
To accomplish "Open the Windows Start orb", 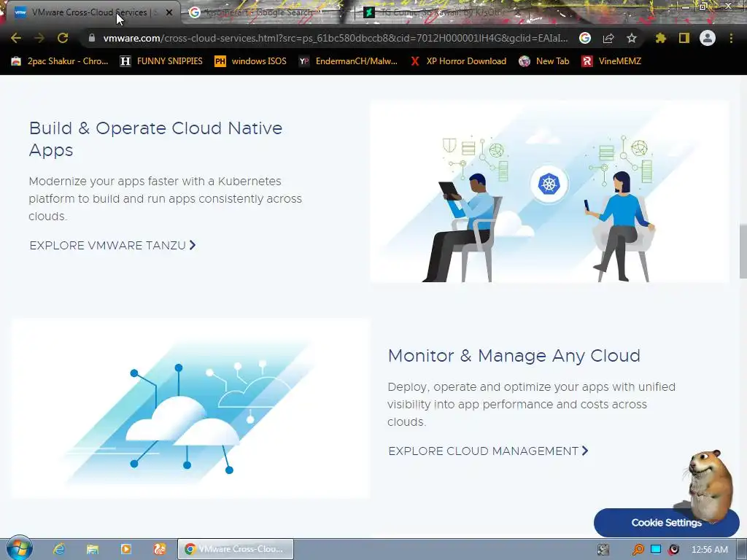I will click(20, 548).
